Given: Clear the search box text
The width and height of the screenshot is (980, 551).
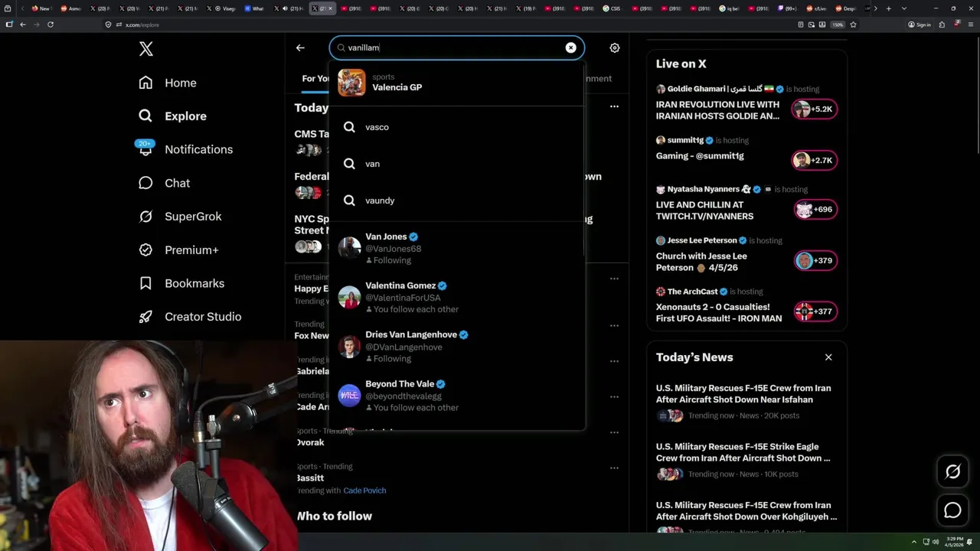Looking at the screenshot, I should (570, 47).
